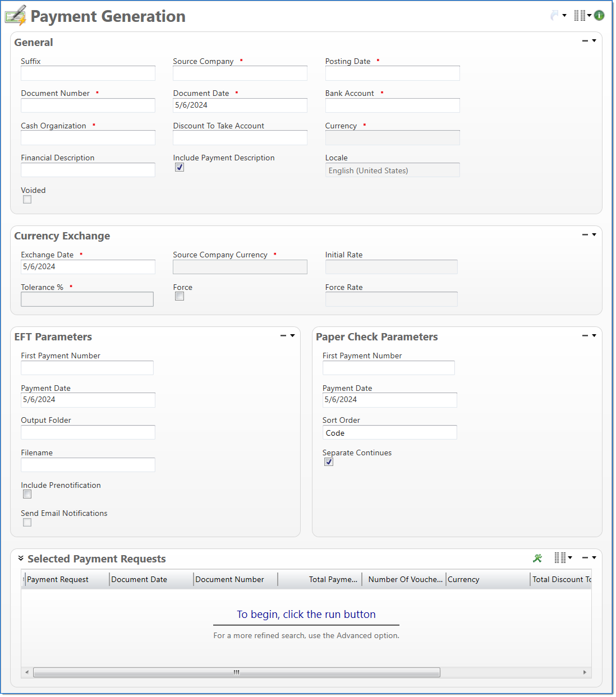The image size is (616, 697).
Task: Open the Sort Order field showing Code
Action: point(389,433)
